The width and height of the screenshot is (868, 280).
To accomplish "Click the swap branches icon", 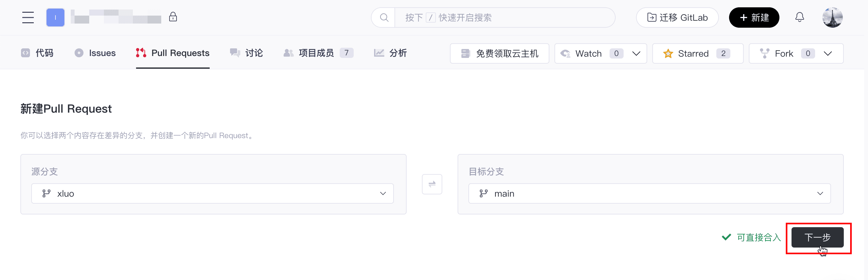I will coord(432,184).
